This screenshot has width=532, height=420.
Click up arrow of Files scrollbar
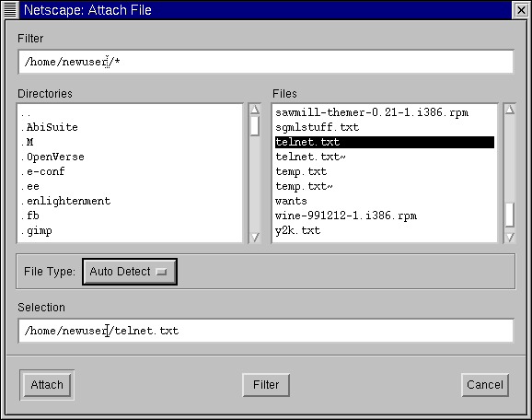[510, 110]
